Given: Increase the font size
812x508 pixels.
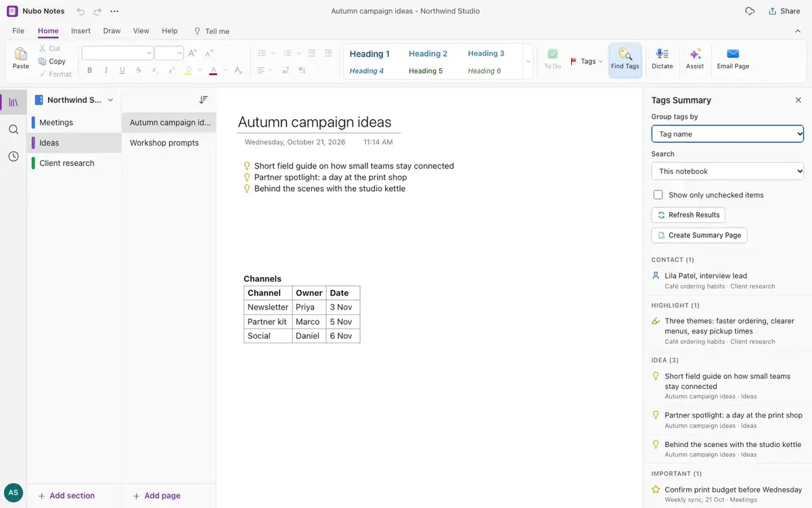Looking at the screenshot, I should (x=193, y=53).
